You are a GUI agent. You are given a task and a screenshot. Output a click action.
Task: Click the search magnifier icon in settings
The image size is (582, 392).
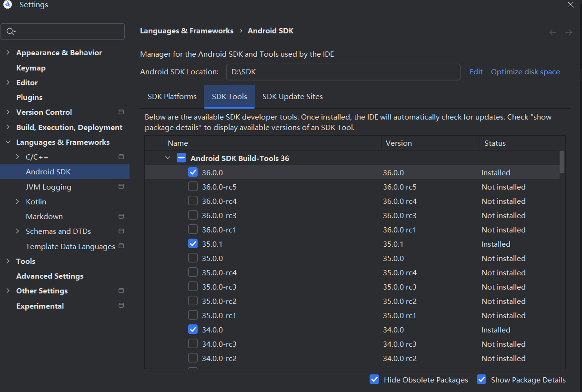tap(10, 31)
